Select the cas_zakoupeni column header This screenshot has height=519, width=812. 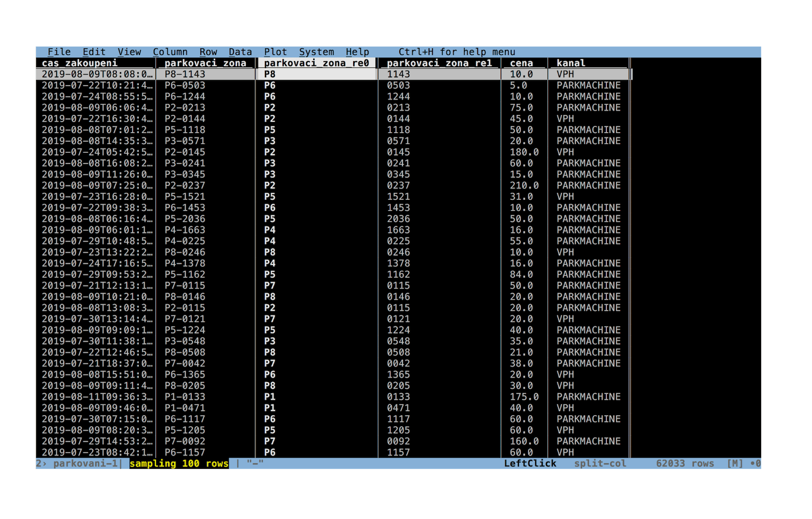(80, 63)
